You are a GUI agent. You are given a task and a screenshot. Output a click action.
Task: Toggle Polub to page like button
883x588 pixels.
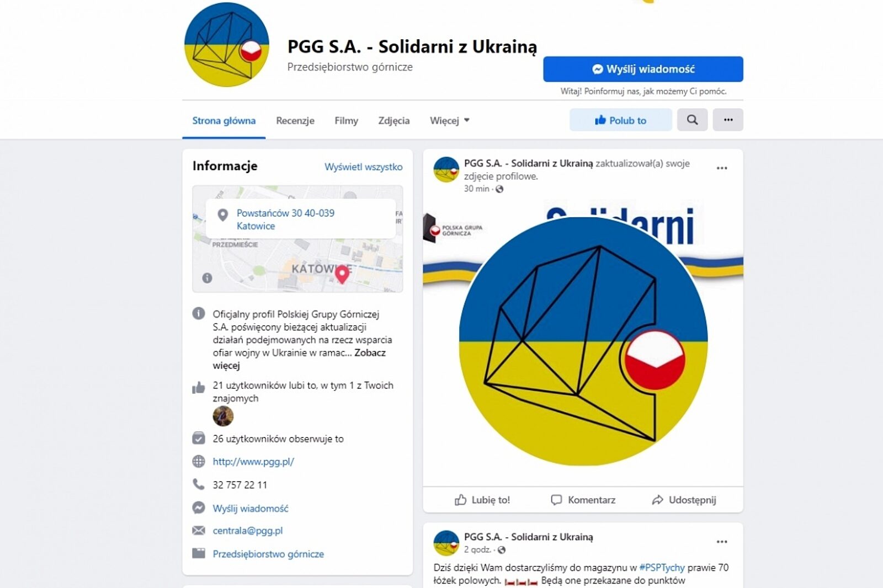click(x=621, y=120)
